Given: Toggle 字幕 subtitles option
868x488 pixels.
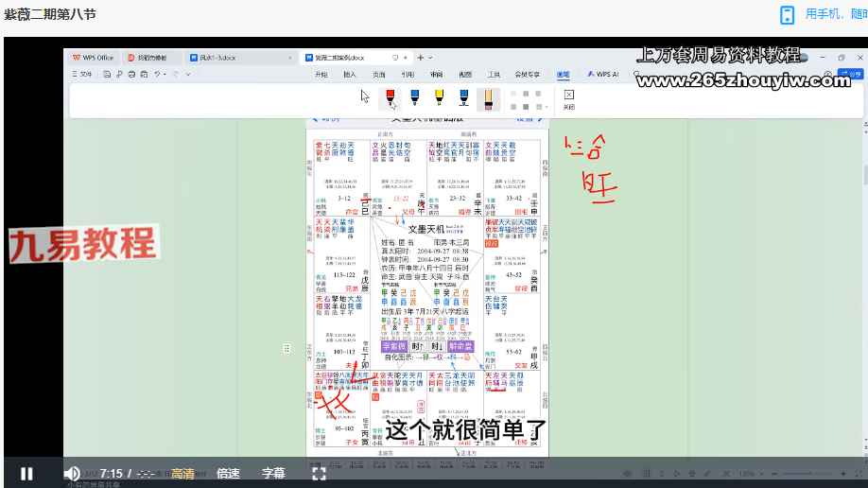Looking at the screenshot, I should pyautogui.click(x=273, y=473).
